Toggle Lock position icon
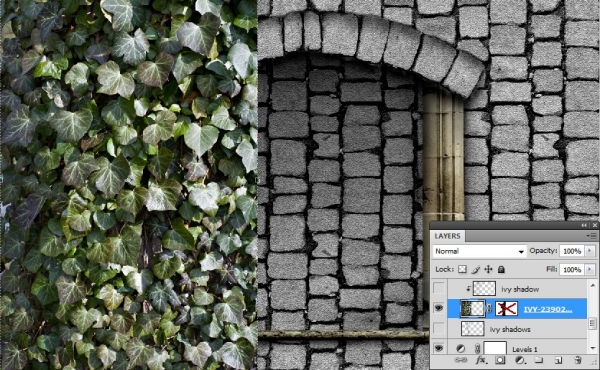Viewport: 600px width, 370px height. [x=488, y=269]
